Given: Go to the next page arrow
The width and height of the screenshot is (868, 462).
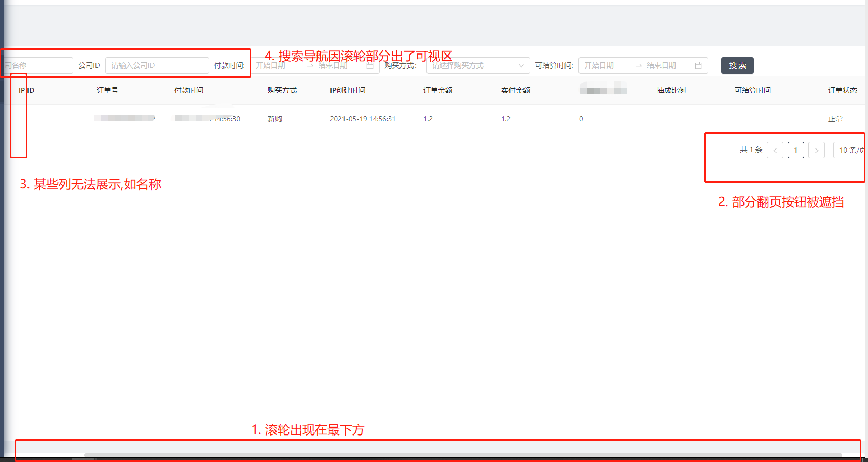Looking at the screenshot, I should (x=817, y=150).
